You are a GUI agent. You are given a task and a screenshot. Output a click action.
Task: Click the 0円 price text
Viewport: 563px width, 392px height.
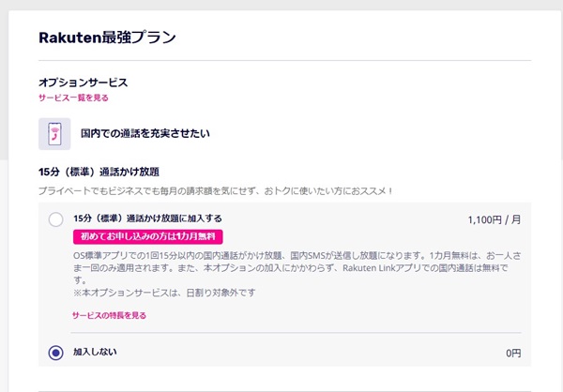coord(513,354)
